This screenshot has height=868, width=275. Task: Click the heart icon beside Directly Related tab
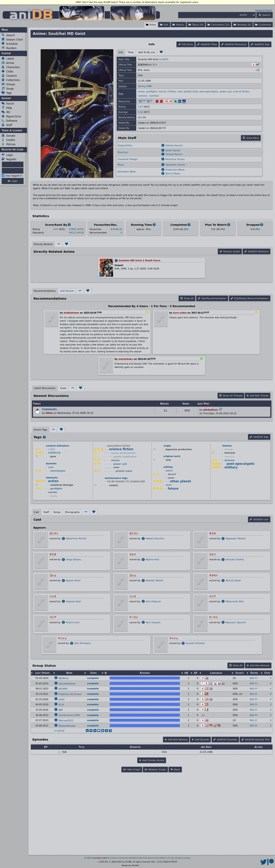click(66, 244)
